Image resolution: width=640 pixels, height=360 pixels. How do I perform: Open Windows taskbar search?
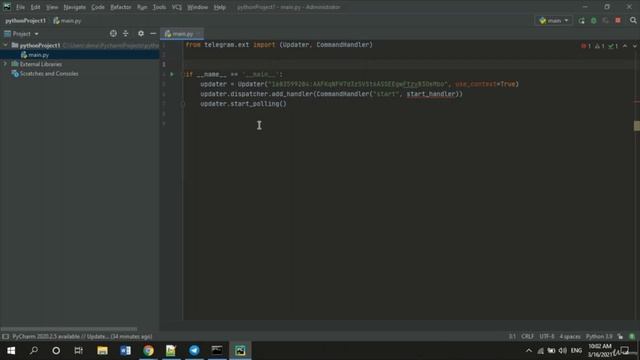[34, 351]
